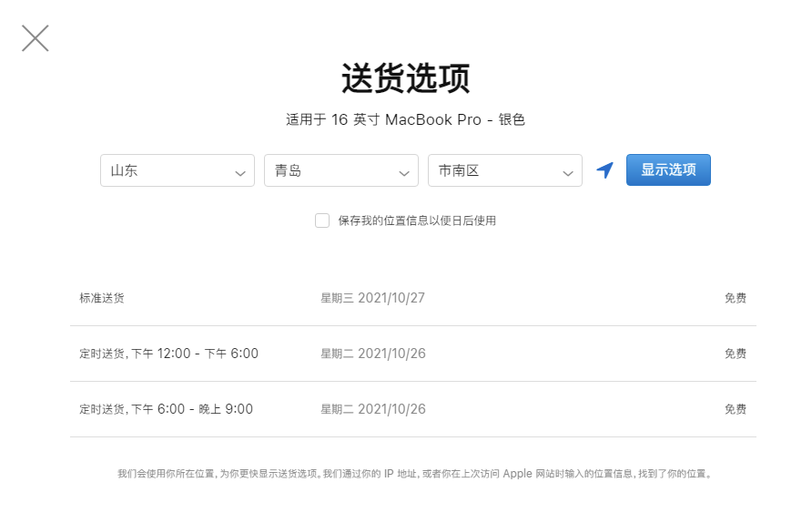Click the 显示选项 button
This screenshot has height=513, width=812.
(x=668, y=170)
